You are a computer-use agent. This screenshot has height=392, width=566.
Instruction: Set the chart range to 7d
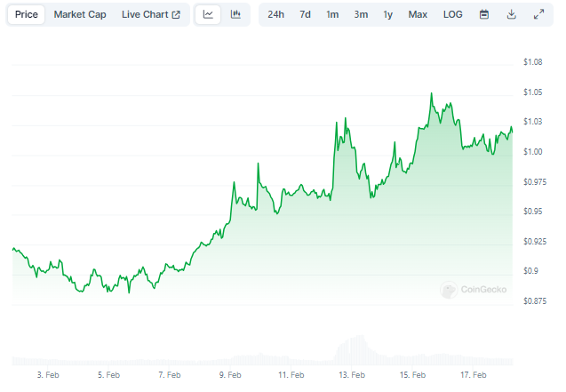[305, 14]
